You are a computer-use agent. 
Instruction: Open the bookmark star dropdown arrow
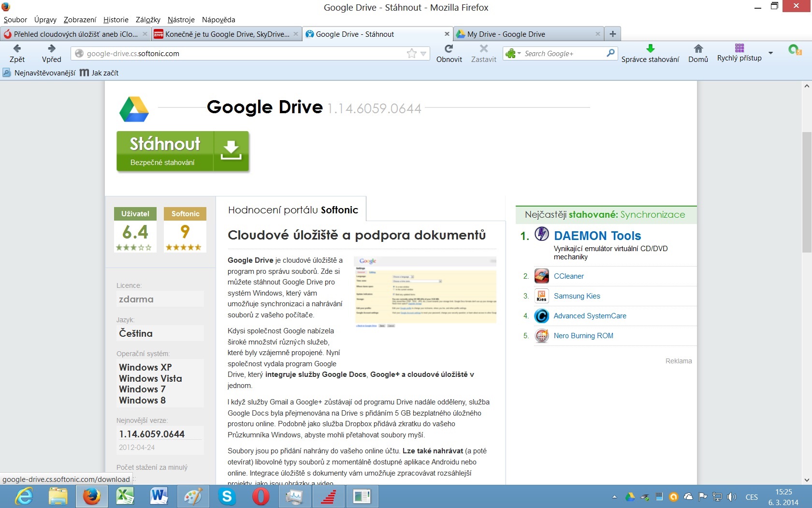pos(423,54)
